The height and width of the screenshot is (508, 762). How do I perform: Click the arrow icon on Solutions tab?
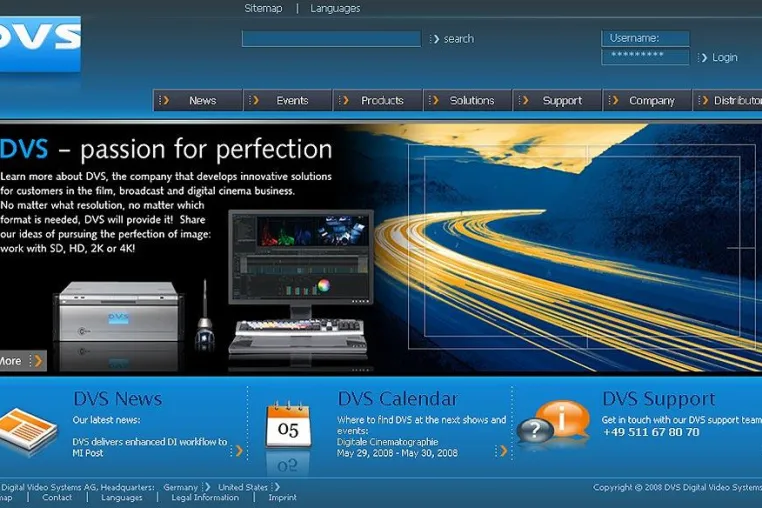click(434, 100)
